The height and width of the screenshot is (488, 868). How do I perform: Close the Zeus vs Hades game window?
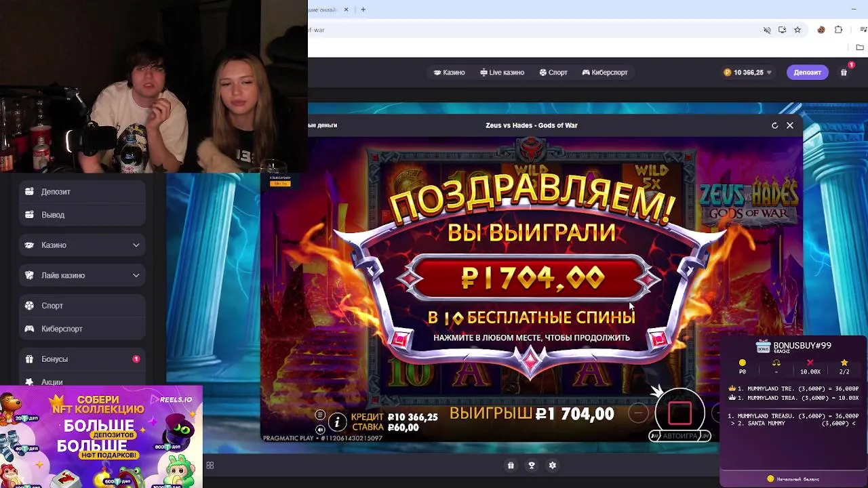point(790,125)
